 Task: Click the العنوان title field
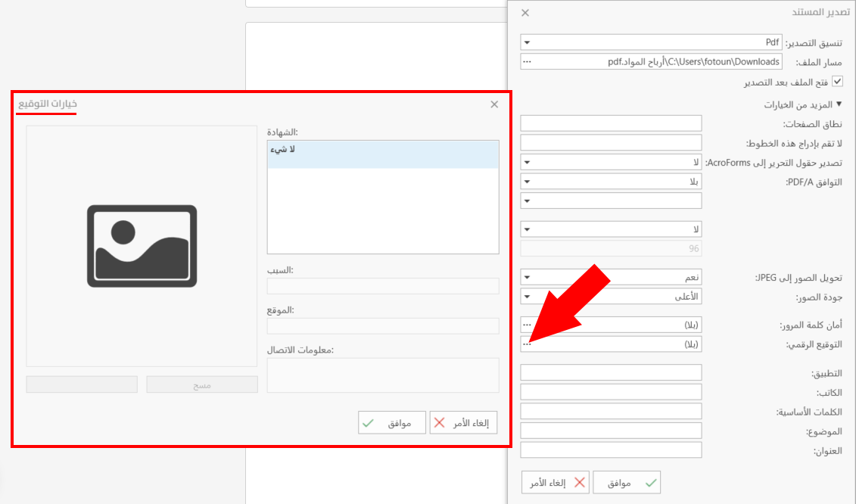(610, 450)
